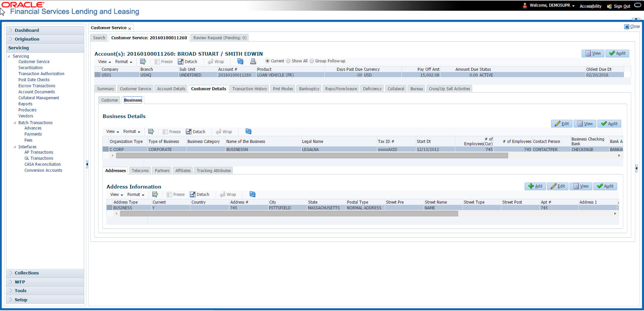The height and width of the screenshot is (311, 644).
Task: Refresh the account table
Action: (240, 61)
